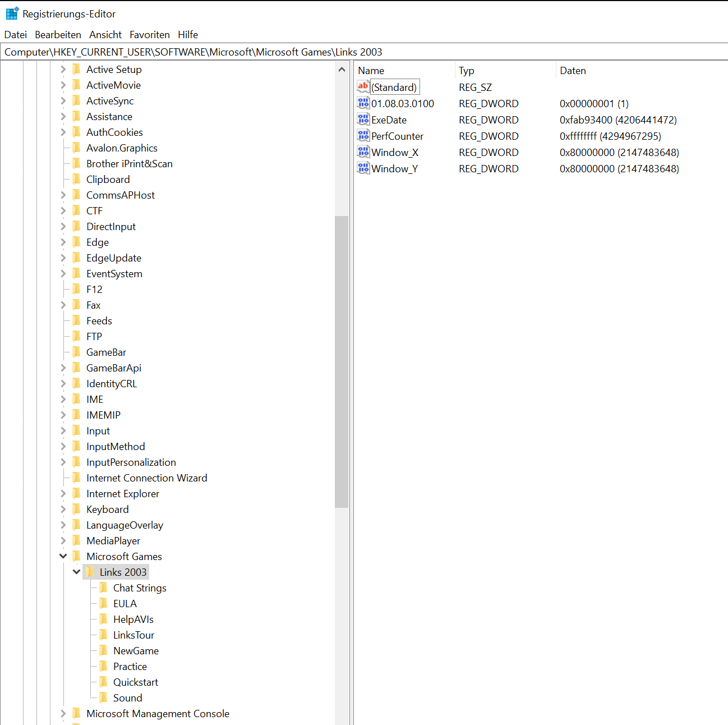Click the Brother iPrint&Scan folder icon

pyautogui.click(x=76, y=163)
